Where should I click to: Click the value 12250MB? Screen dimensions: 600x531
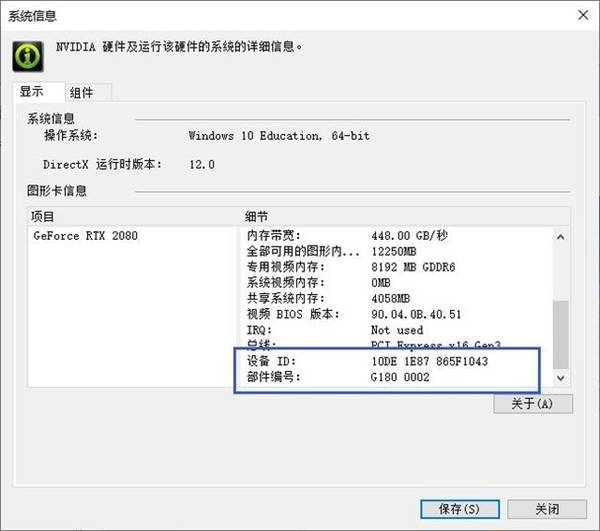coord(394,251)
